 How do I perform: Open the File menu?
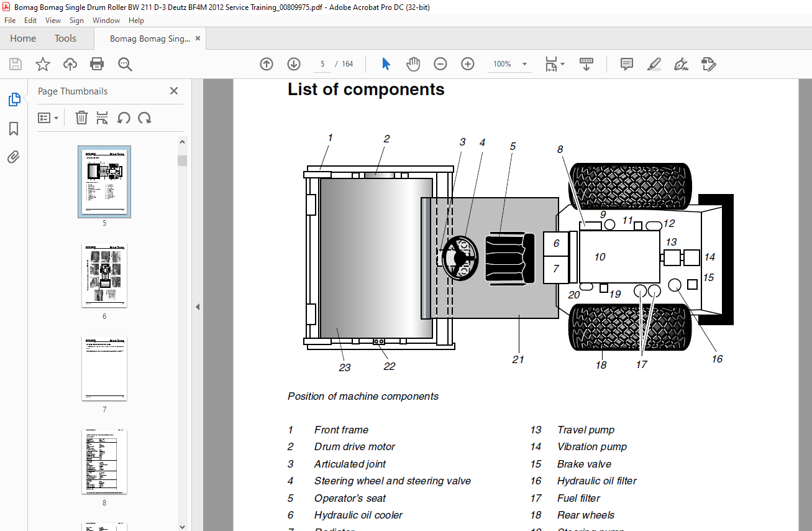click(10, 21)
